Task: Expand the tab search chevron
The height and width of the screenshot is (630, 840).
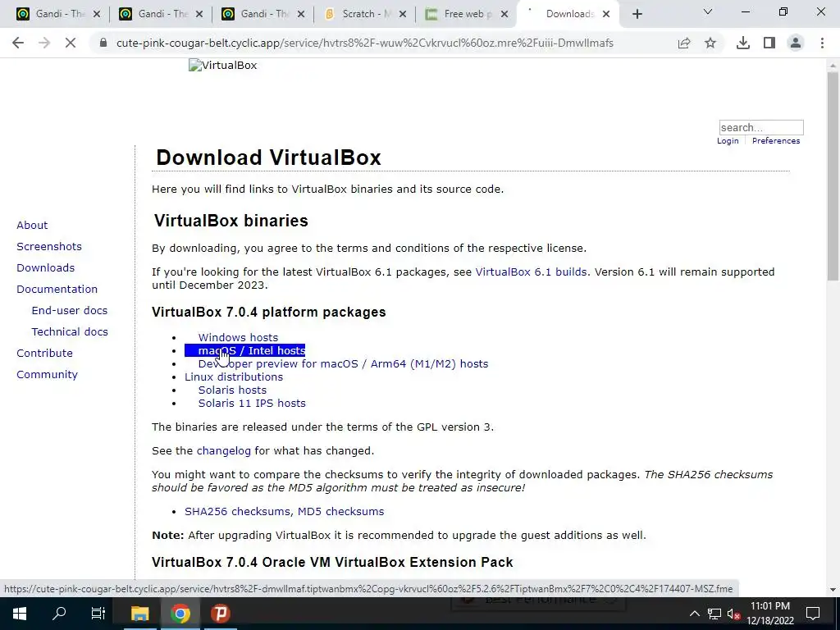Action: coord(708,11)
